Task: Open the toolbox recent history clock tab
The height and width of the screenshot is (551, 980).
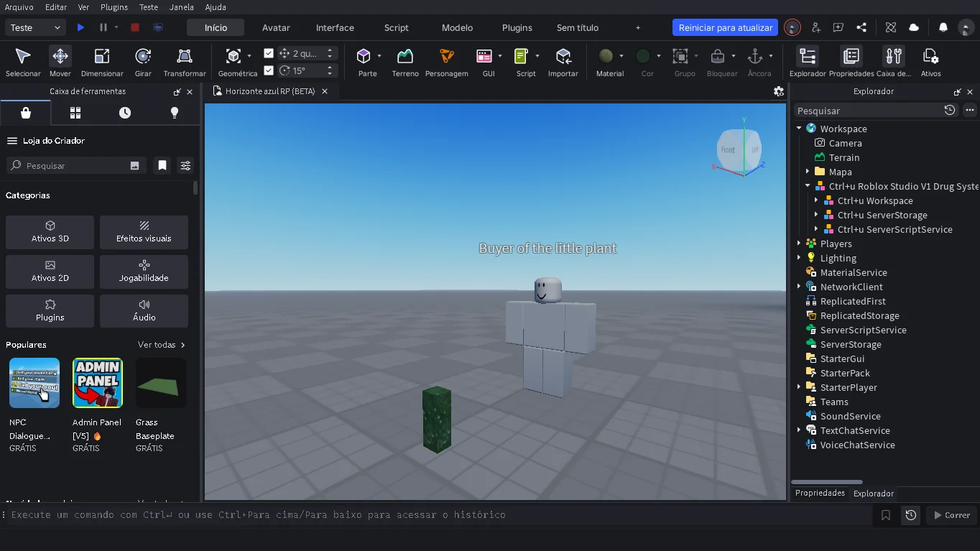Action: [x=125, y=113]
